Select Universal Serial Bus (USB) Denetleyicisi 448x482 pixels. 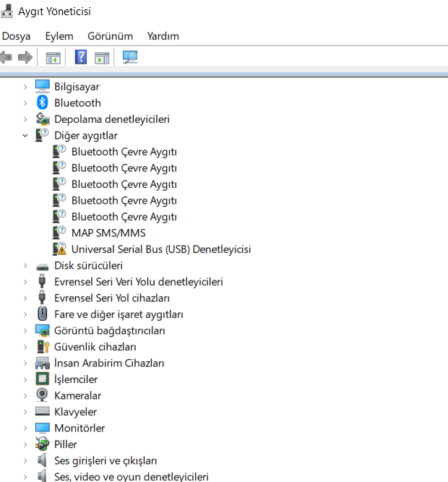click(x=161, y=249)
